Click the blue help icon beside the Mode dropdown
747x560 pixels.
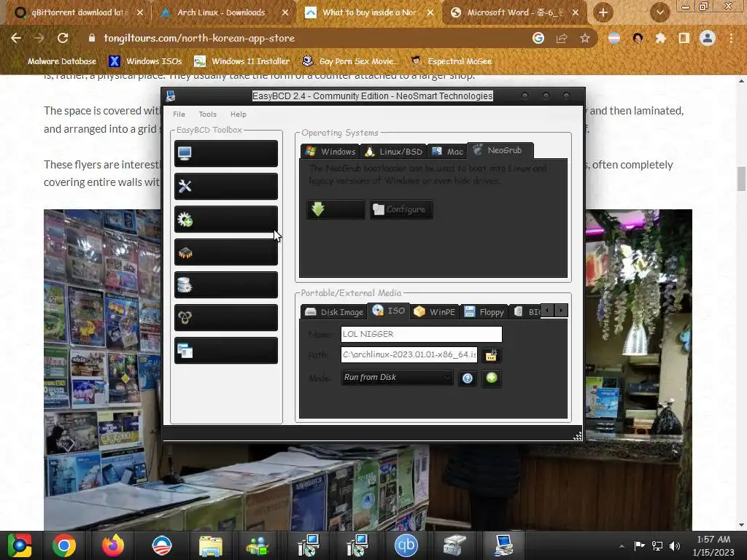pyautogui.click(x=468, y=378)
